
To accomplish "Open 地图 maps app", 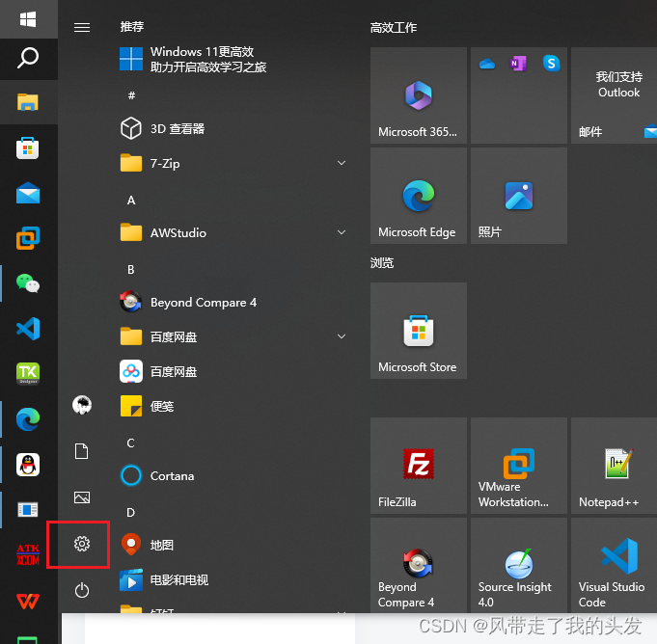I will pos(233,545).
